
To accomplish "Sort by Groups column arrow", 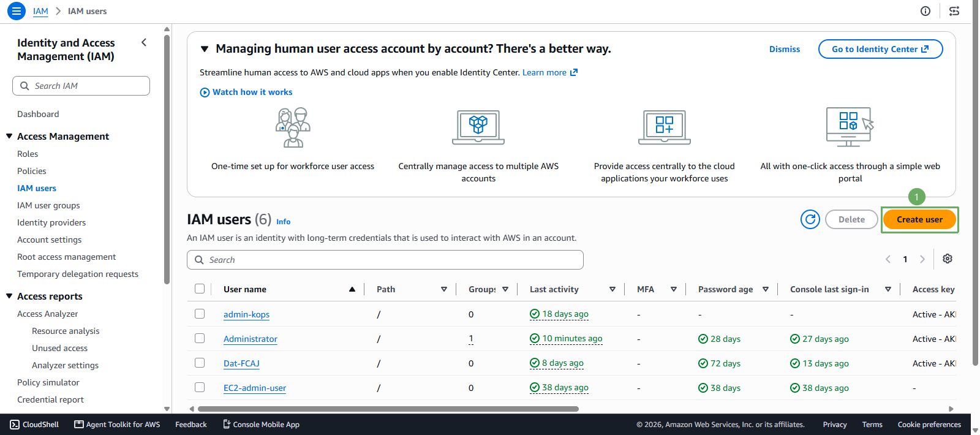I will [505, 289].
